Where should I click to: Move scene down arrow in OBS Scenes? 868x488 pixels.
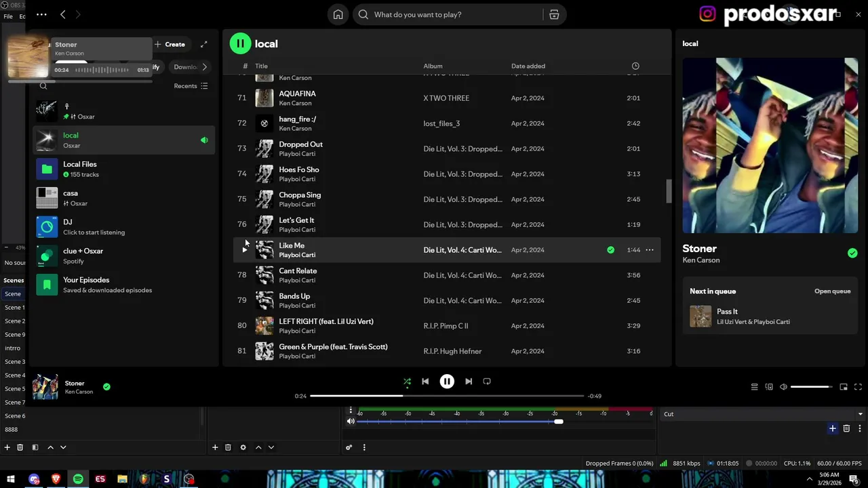pyautogui.click(x=63, y=447)
